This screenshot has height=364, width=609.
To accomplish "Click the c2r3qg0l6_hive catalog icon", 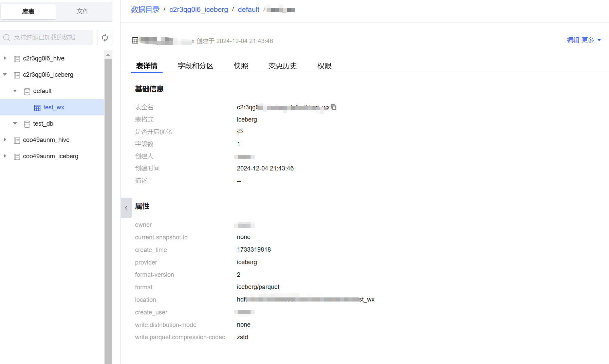I will tap(17, 59).
